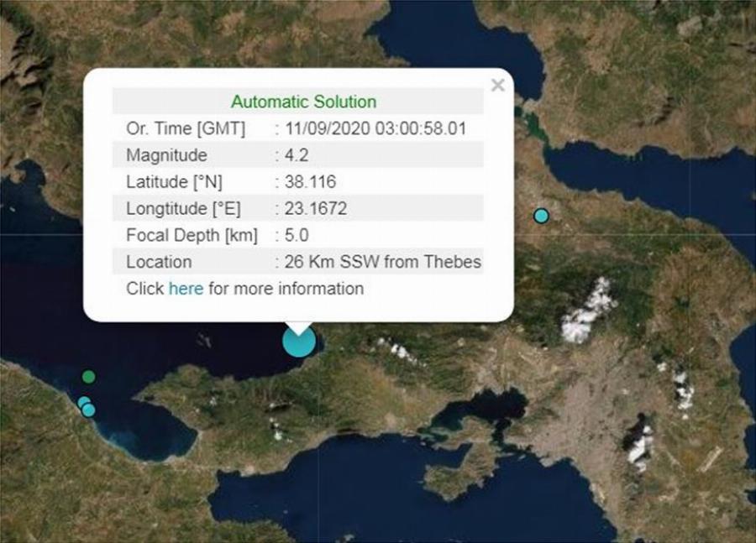Click the Automatic Solution popup title

click(x=303, y=102)
